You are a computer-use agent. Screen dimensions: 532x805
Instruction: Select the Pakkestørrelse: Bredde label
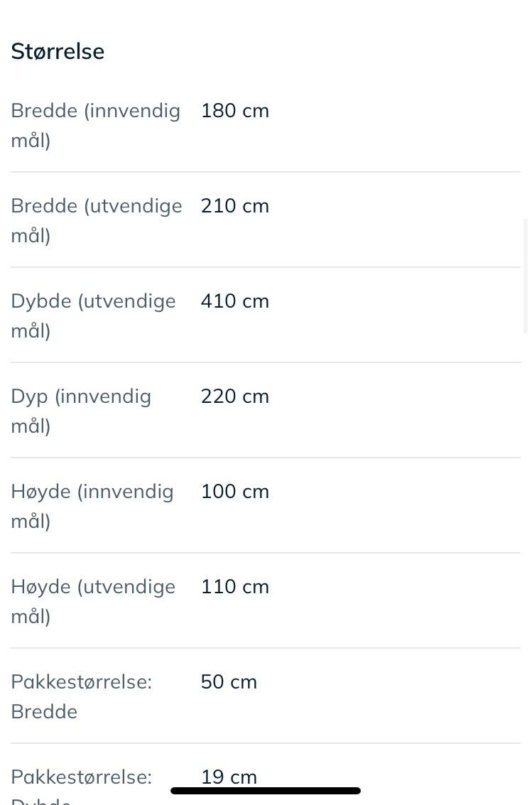pyautogui.click(x=82, y=697)
